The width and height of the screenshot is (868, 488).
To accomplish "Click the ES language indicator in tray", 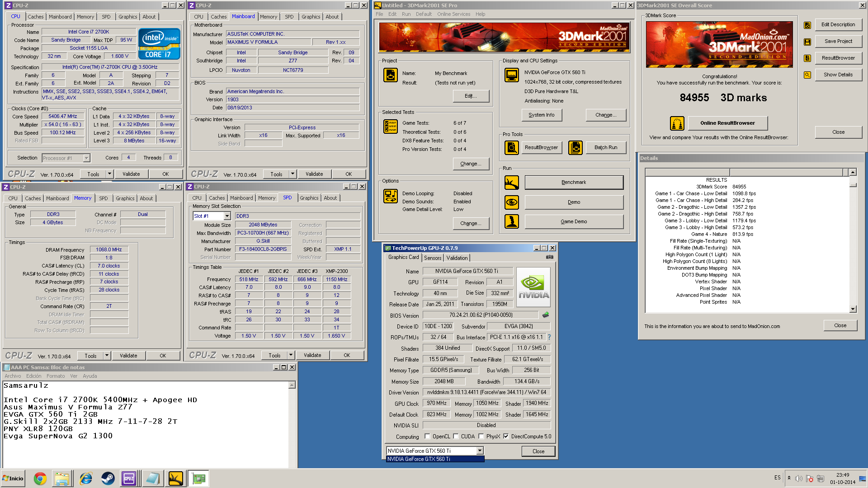I will pyautogui.click(x=777, y=478).
